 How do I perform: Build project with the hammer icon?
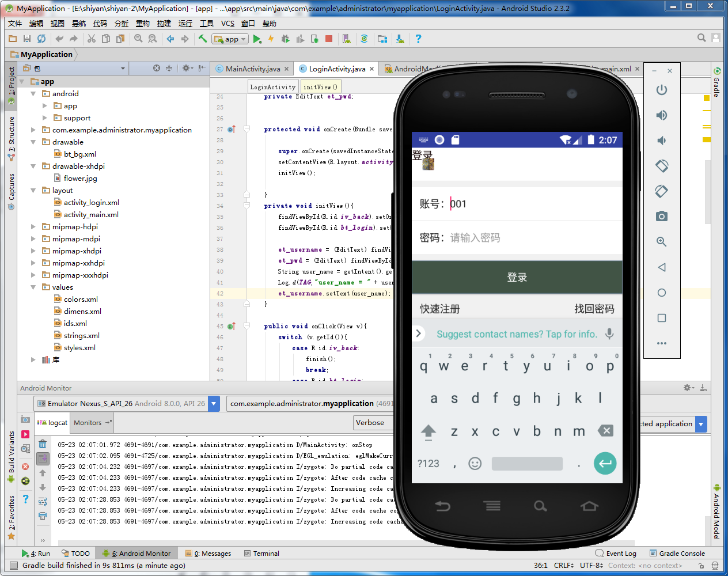point(203,39)
